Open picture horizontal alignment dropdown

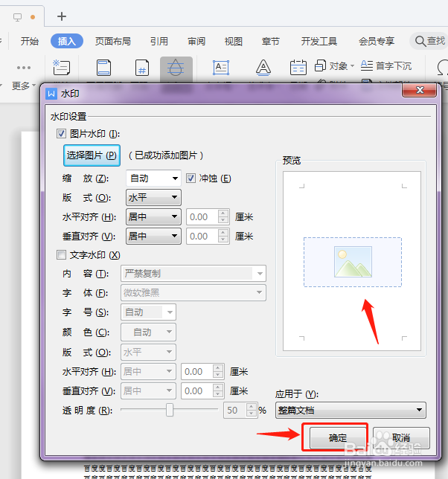click(153, 217)
